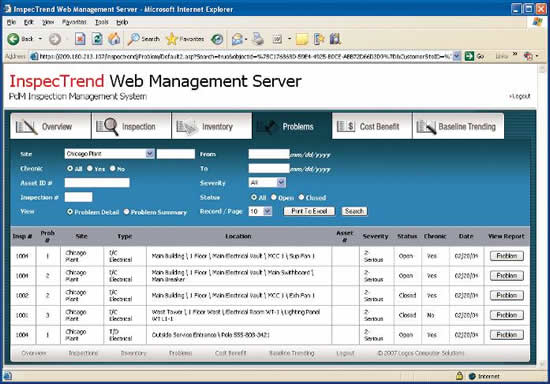550x384 pixels.
Task: Select Chronic No radio button
Action: 113,168
